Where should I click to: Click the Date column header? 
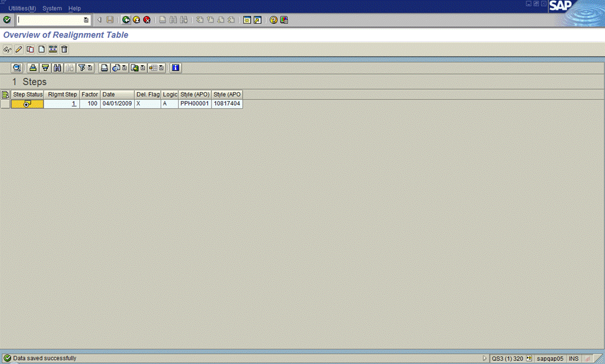[x=118, y=95]
